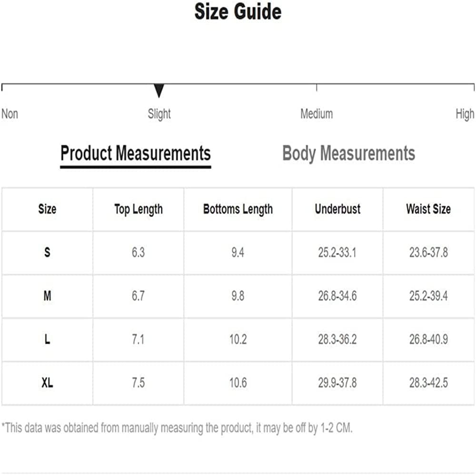Select the Bottoms Length column header
Image resolution: width=476 pixels, height=475 pixels.
[238, 209]
